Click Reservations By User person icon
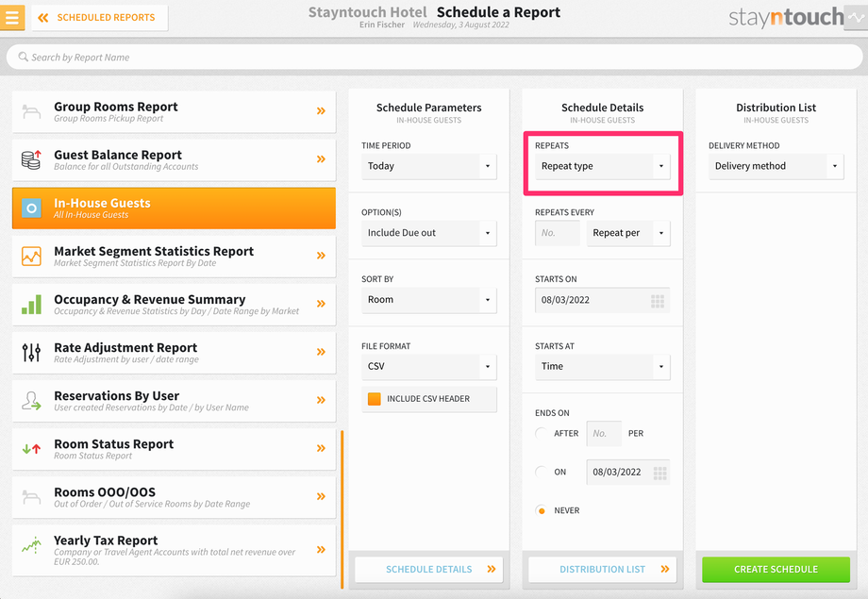 [31, 400]
